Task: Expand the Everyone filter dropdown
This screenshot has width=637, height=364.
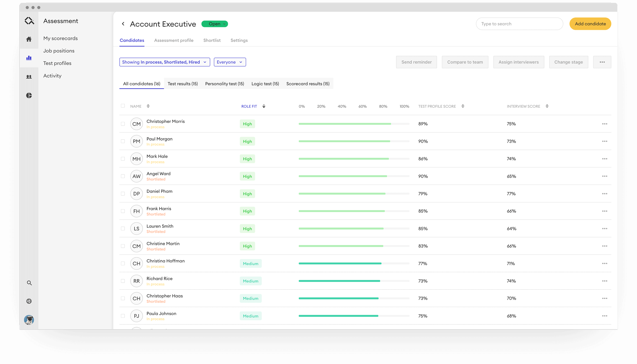Action: (x=230, y=62)
